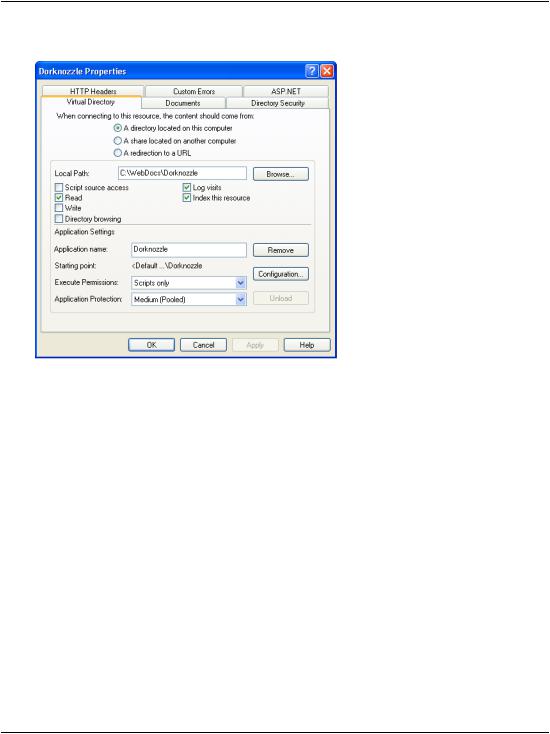Viewport: 550px width, 734px height.
Task: Select 'A directory located on this computer' option
Action: [173, 128]
